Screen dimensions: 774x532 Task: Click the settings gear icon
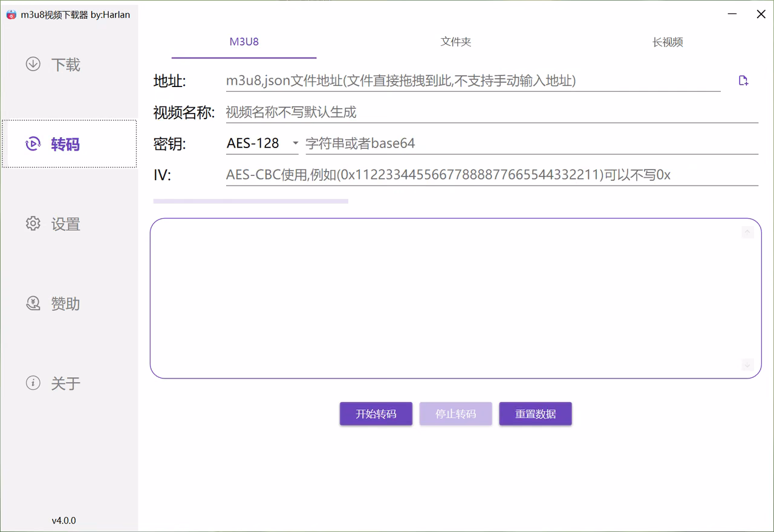(x=33, y=224)
